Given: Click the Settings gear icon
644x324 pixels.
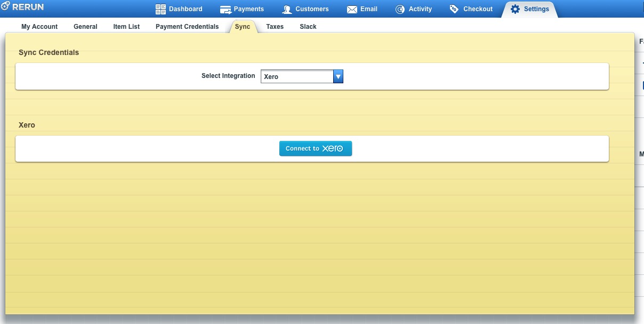Looking at the screenshot, I should (x=515, y=9).
